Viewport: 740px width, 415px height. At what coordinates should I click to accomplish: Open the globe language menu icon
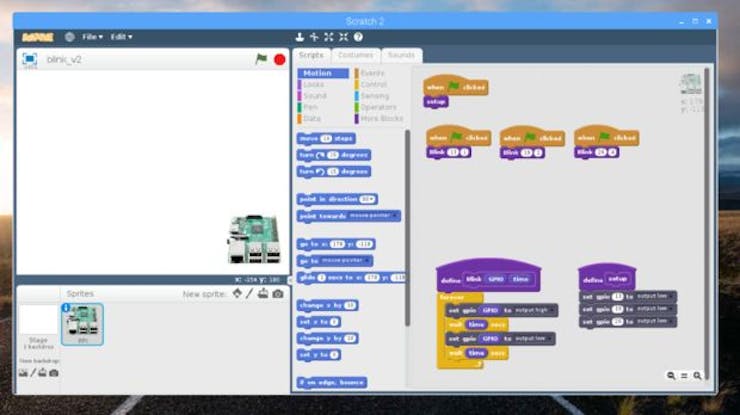point(69,37)
